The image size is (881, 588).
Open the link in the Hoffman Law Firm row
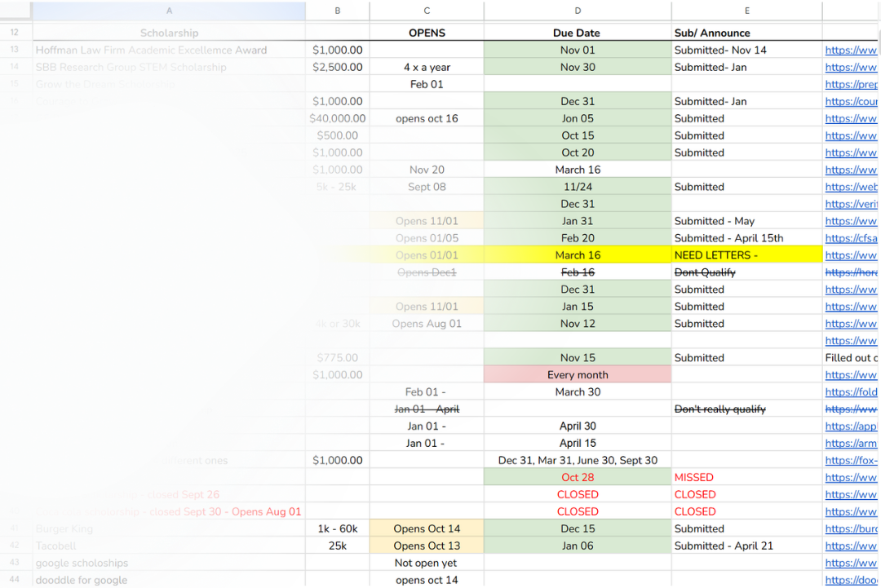coord(851,50)
